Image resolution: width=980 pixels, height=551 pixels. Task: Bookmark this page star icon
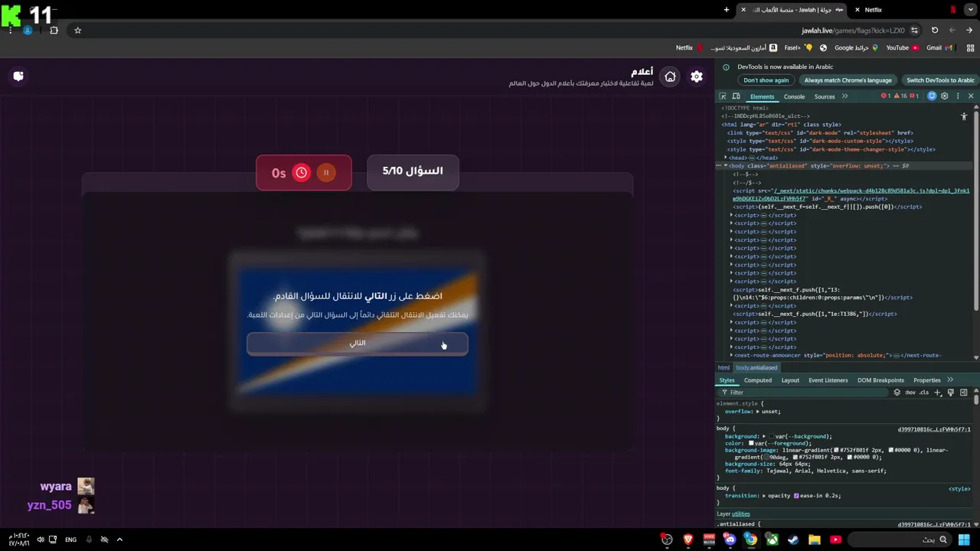click(x=77, y=31)
